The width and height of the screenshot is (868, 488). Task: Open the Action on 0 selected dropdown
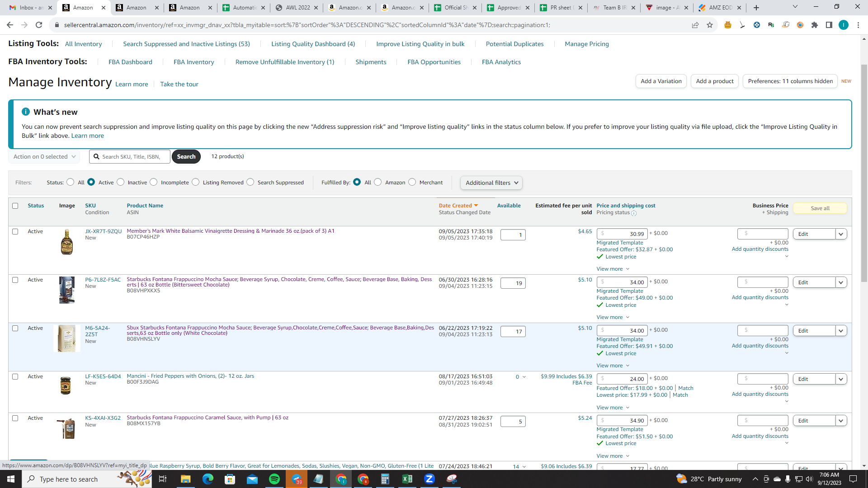tap(44, 157)
